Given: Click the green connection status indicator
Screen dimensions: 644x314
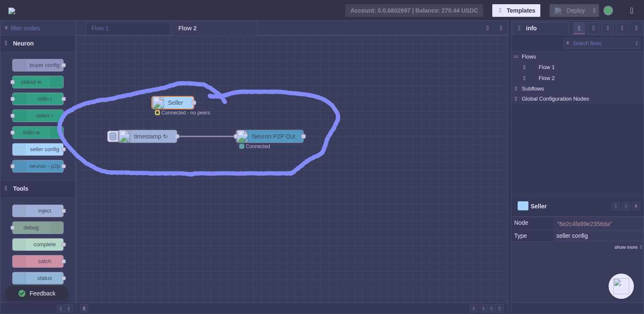Looking at the screenshot, I should click(x=608, y=11).
